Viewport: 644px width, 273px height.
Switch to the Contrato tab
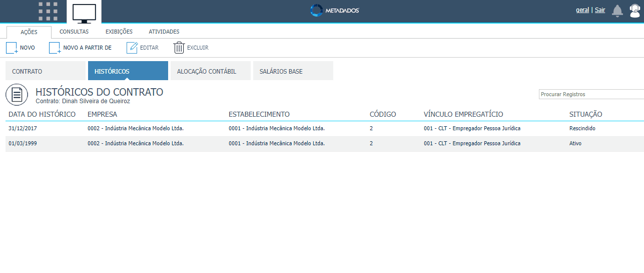tap(46, 71)
